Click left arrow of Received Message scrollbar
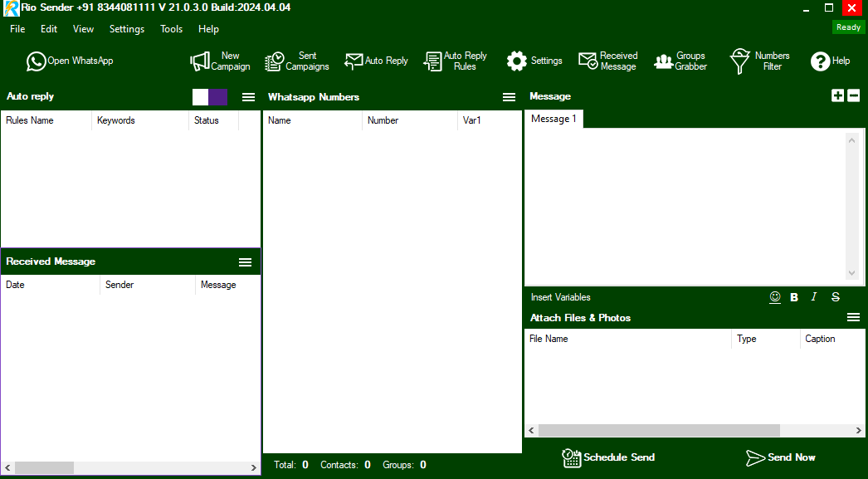This screenshot has height=479, width=868. pyautogui.click(x=7, y=468)
